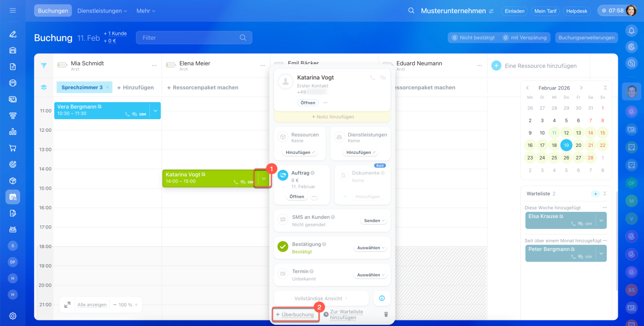The height and width of the screenshot is (326, 644).
Task: Click Hinzufügen under Dienstleistungen
Action: click(x=360, y=152)
